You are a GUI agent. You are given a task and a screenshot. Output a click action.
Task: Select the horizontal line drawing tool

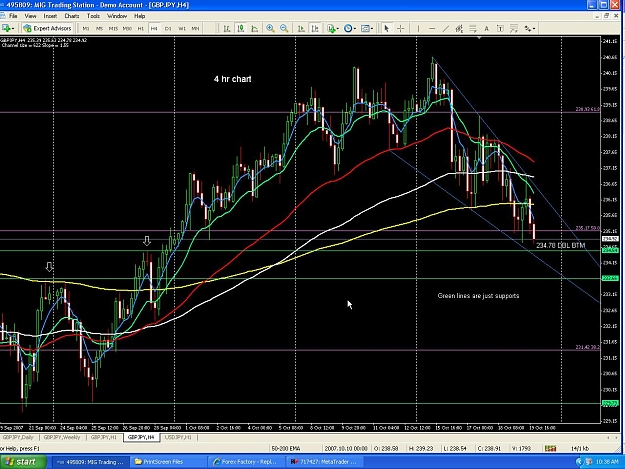(x=432, y=28)
